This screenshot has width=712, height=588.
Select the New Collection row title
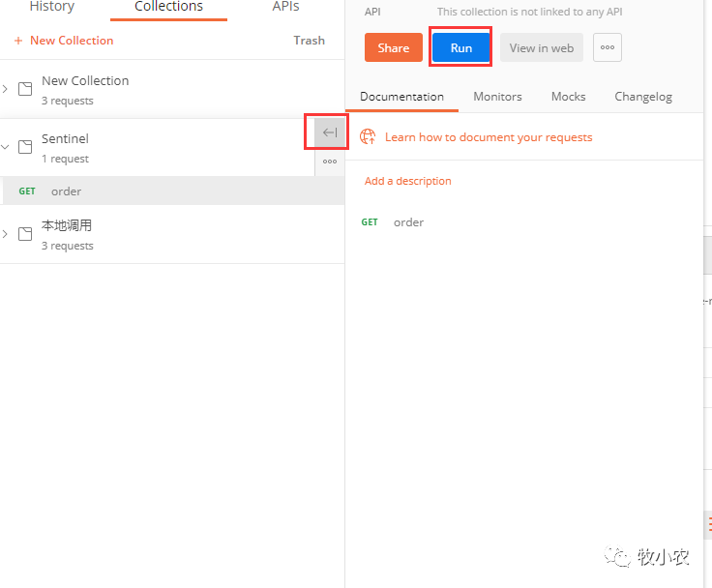point(85,80)
